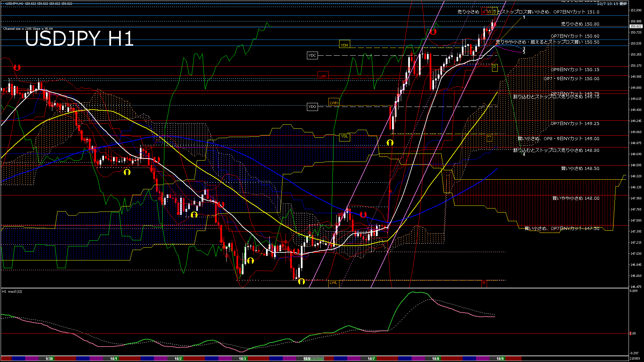Viewport: 644px width, 362px height.
Task: Click the orange W box at top
Action: [x=489, y=12]
